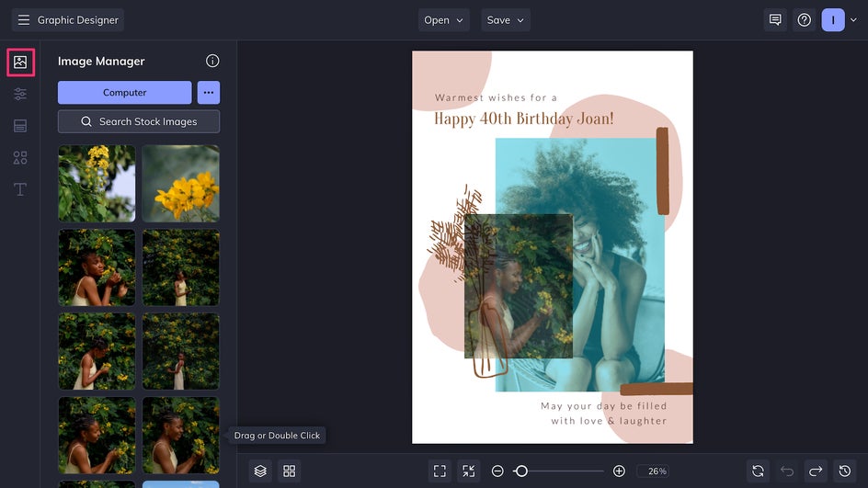This screenshot has height=488, width=868.
Task: Zoom out with the minus icon
Action: click(497, 471)
